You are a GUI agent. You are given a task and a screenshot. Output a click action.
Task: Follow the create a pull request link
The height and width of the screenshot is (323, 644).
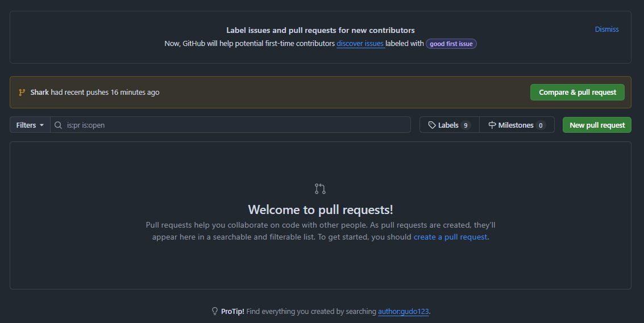tap(450, 237)
